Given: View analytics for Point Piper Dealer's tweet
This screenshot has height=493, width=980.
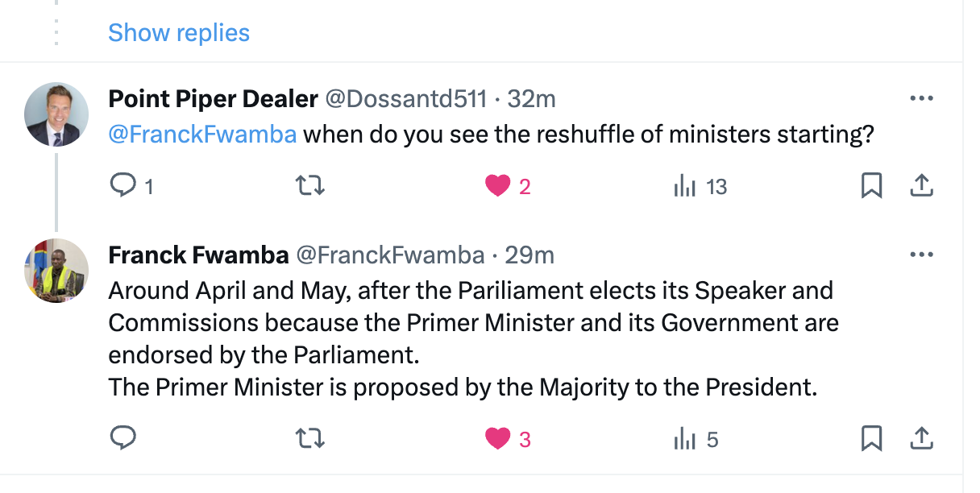Looking at the screenshot, I should point(685,187).
